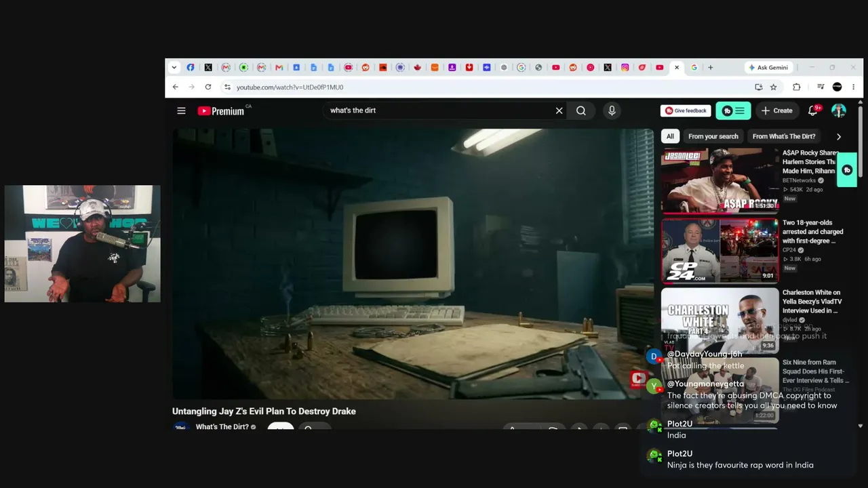Switch to the Gmail tab
Viewport: 868px width, 488px height.
pos(279,68)
